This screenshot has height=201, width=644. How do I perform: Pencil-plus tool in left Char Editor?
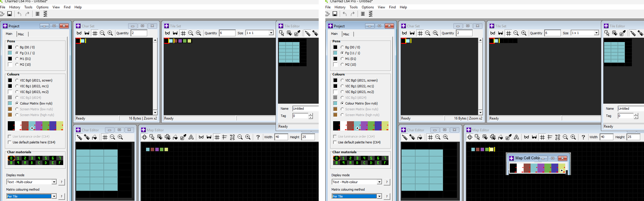87,137
